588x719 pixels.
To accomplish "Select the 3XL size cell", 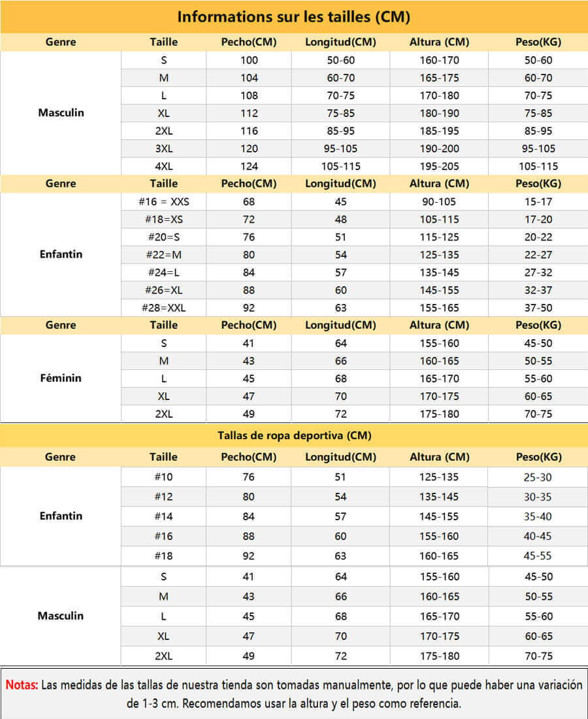I will (163, 148).
